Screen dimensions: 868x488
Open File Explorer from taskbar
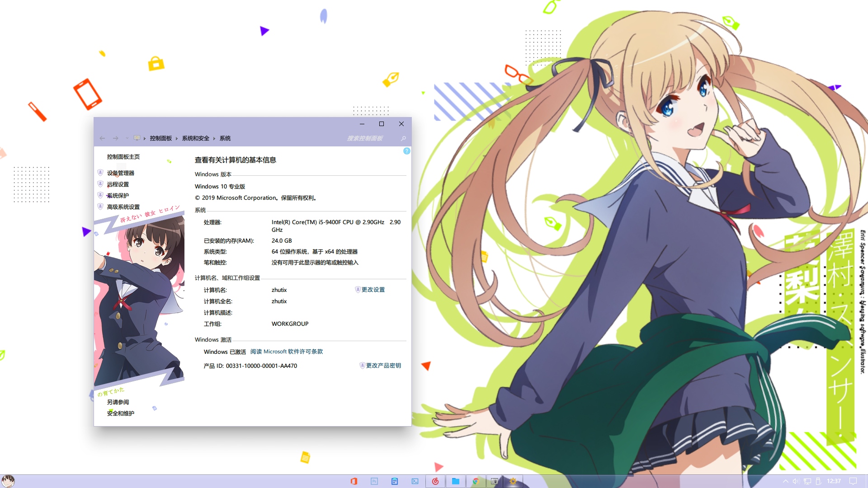click(456, 481)
